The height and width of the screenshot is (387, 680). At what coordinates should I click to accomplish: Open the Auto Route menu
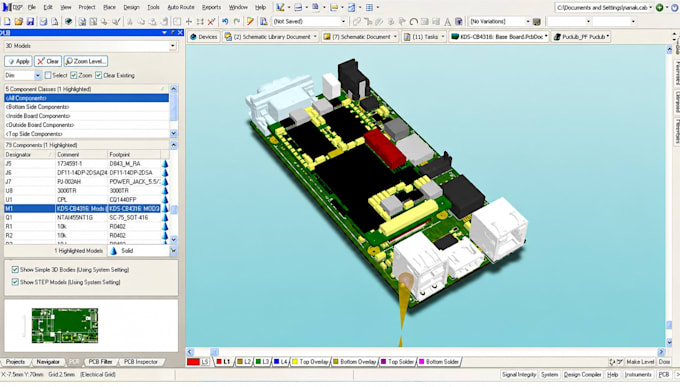point(181,7)
